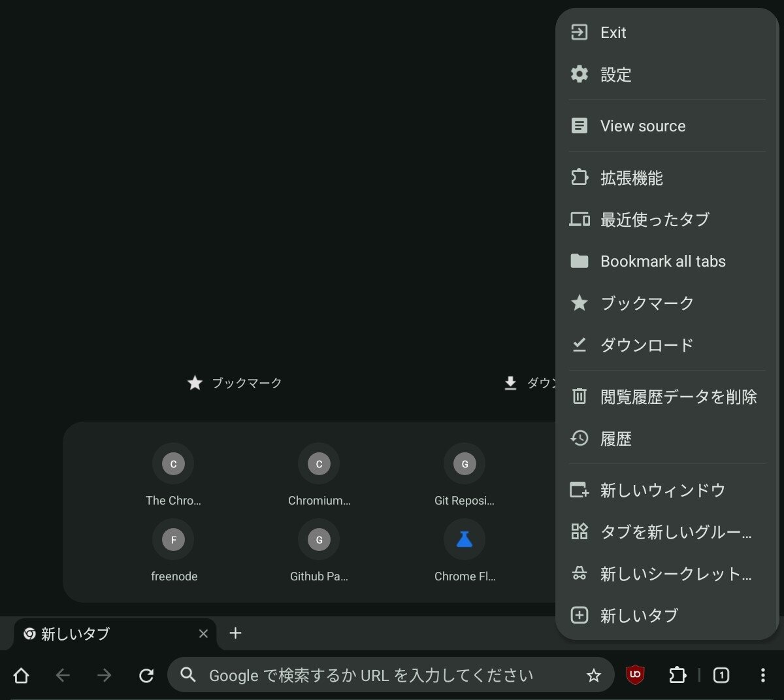Click the puzzle icon beside 拡張機能

point(580,177)
